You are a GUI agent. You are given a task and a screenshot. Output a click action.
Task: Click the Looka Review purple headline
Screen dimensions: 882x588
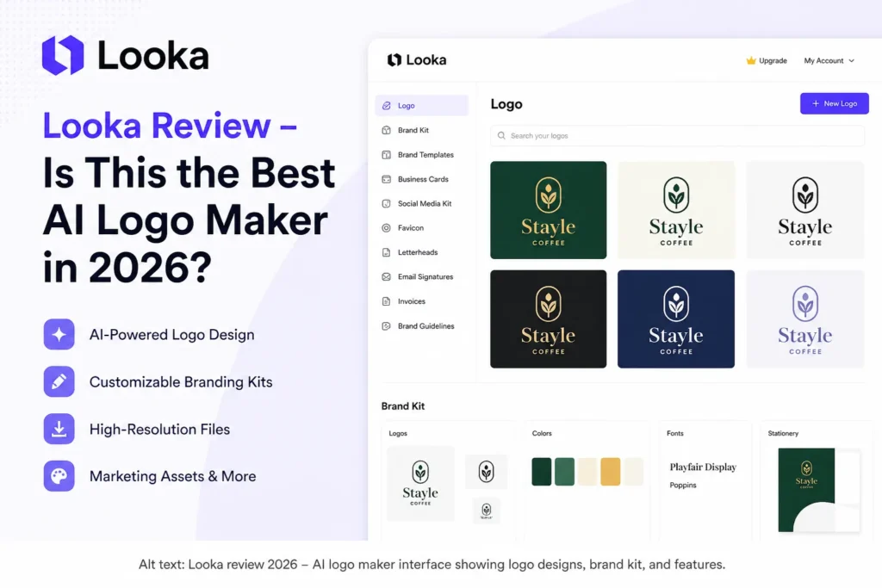[170, 125]
